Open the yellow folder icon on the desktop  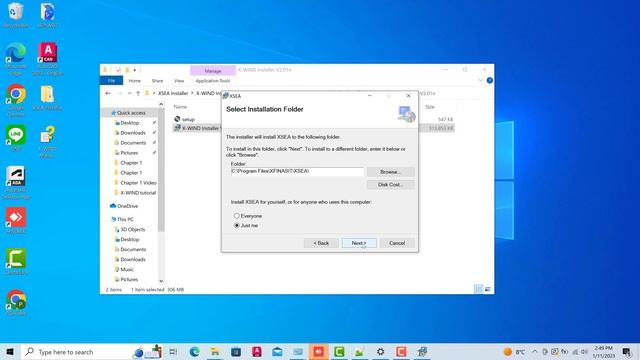click(x=47, y=98)
